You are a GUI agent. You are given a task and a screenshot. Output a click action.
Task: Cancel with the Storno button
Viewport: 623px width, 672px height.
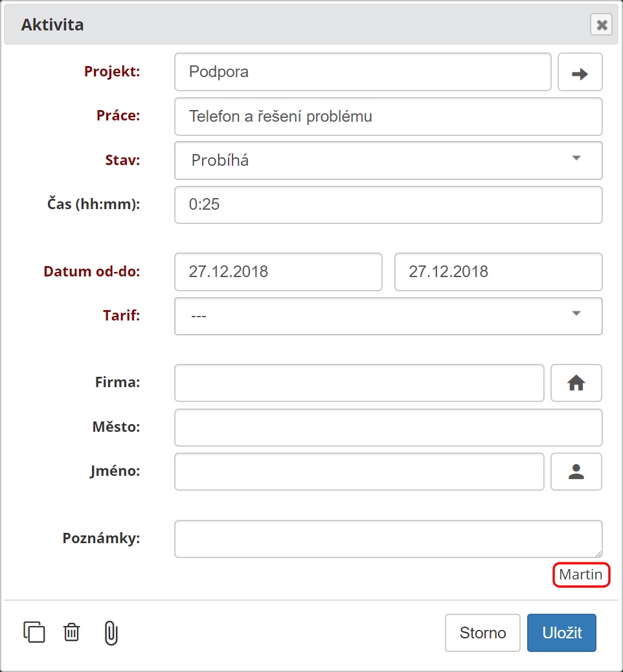(482, 633)
